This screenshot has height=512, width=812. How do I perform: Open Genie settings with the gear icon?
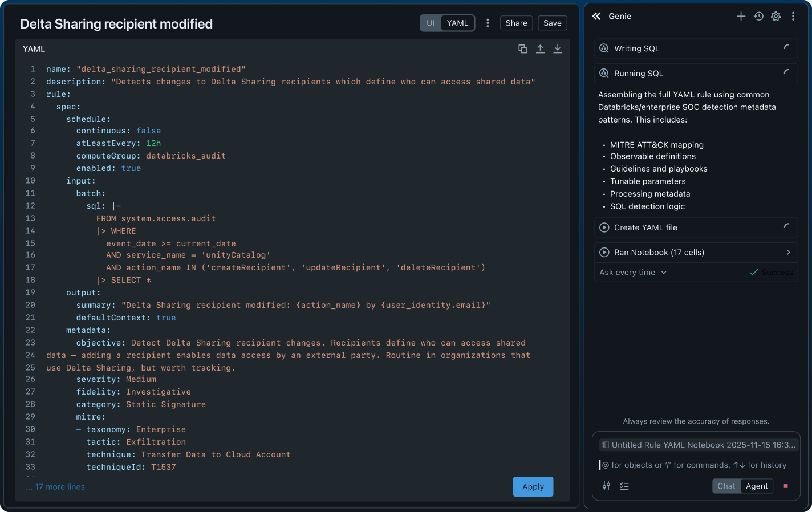(x=776, y=16)
